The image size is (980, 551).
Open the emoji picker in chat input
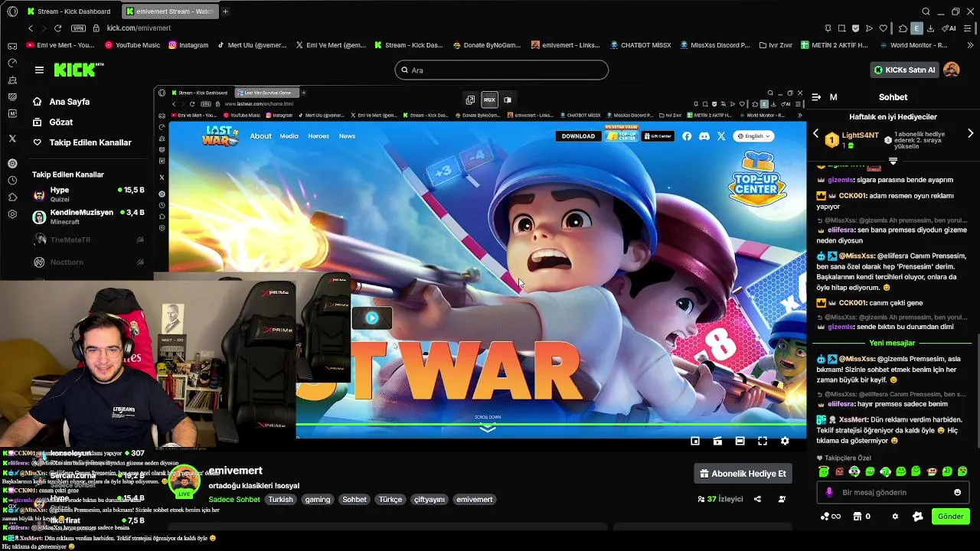pos(957,493)
